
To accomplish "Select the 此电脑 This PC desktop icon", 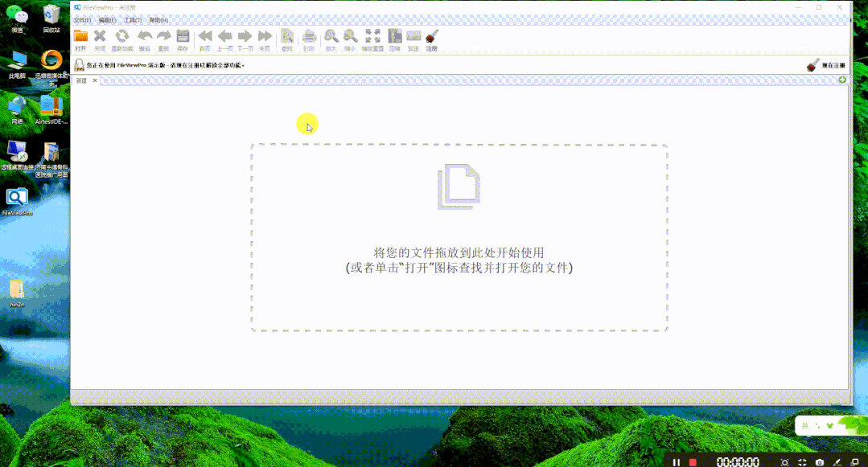I will point(17,65).
